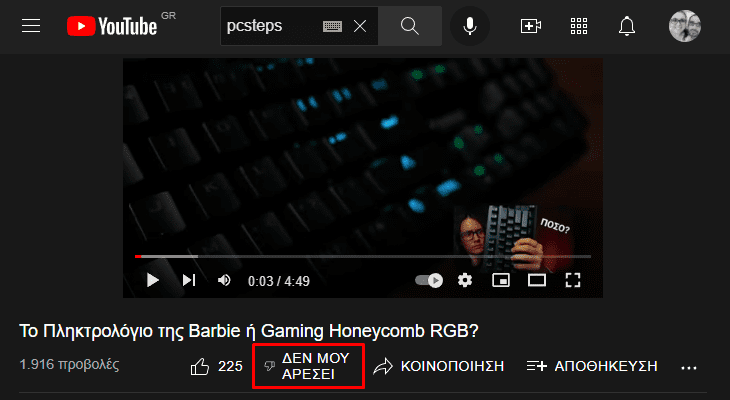Open the hamburger guide menu

[x=31, y=26]
